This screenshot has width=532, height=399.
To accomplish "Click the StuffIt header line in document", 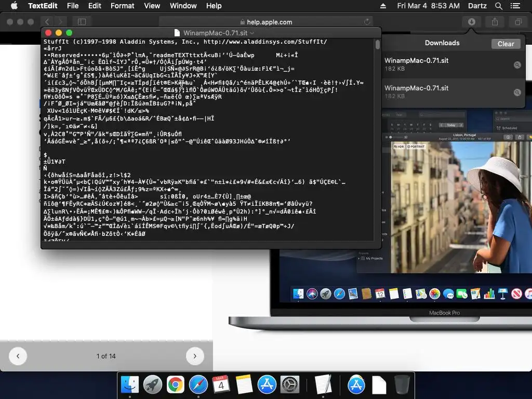I will [185, 42].
